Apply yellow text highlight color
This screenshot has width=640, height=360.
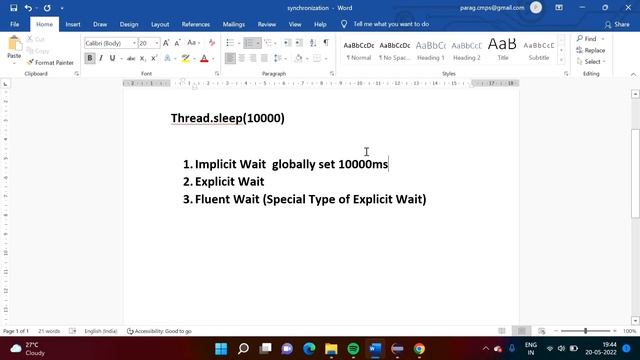(186, 58)
